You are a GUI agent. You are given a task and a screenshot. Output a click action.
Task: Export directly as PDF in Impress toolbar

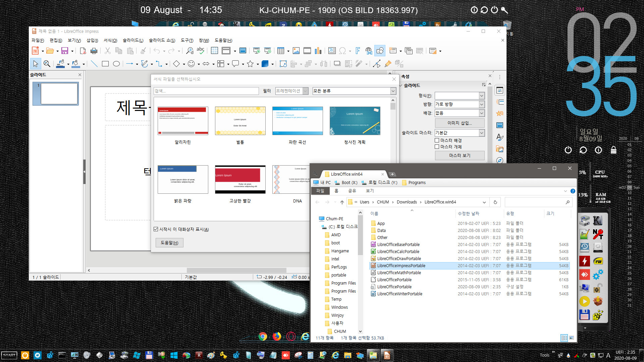(83, 51)
